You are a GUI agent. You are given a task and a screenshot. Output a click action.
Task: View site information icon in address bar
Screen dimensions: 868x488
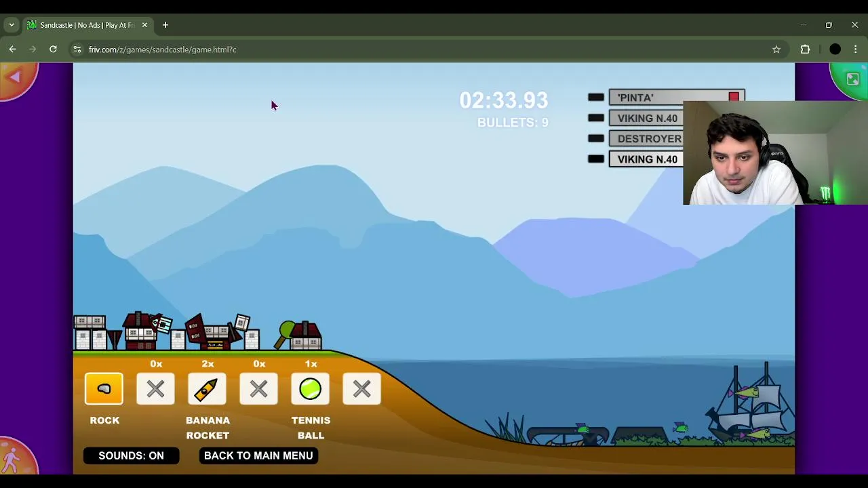(x=77, y=49)
